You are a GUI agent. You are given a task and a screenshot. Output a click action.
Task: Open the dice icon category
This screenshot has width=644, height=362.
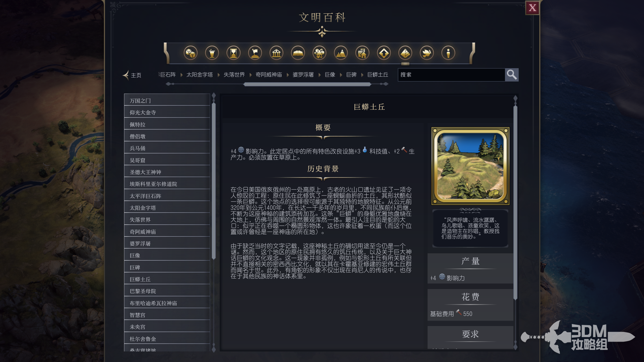(191, 53)
